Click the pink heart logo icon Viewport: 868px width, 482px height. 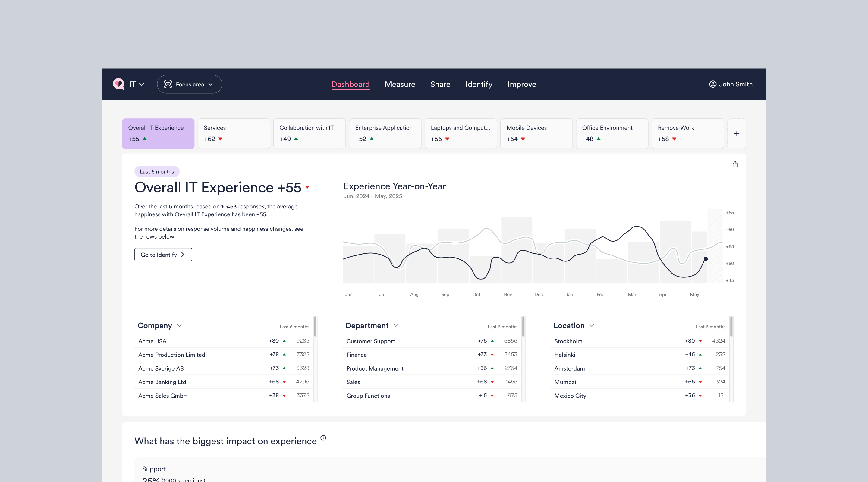(119, 84)
